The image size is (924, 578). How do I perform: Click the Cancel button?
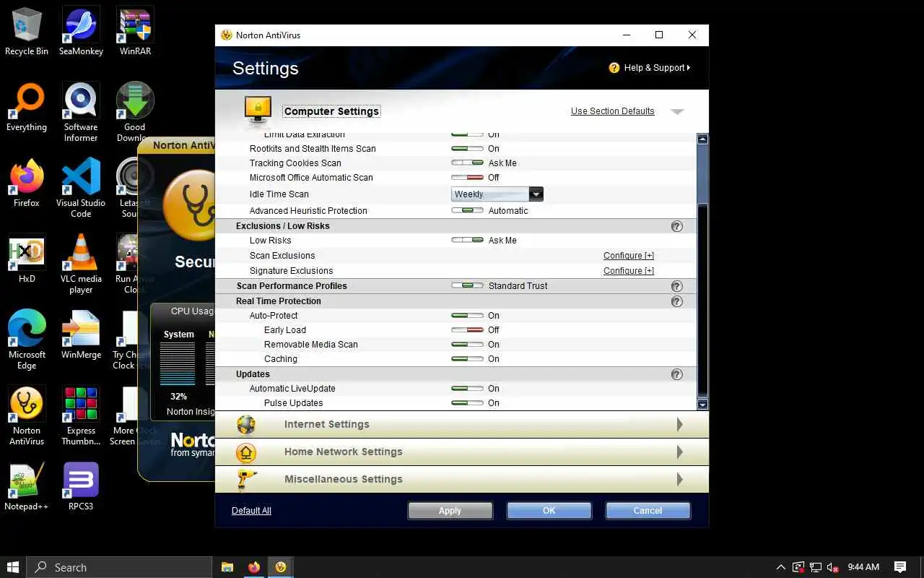click(x=648, y=511)
